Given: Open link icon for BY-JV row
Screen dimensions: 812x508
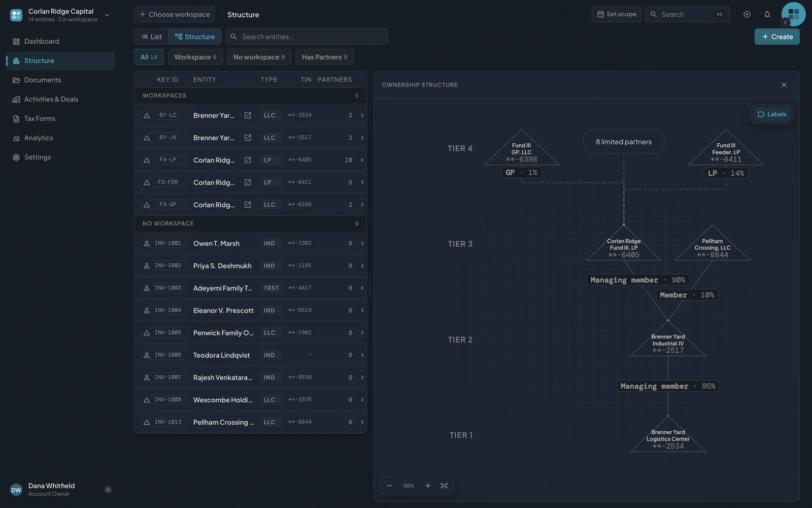Looking at the screenshot, I should pos(248,138).
